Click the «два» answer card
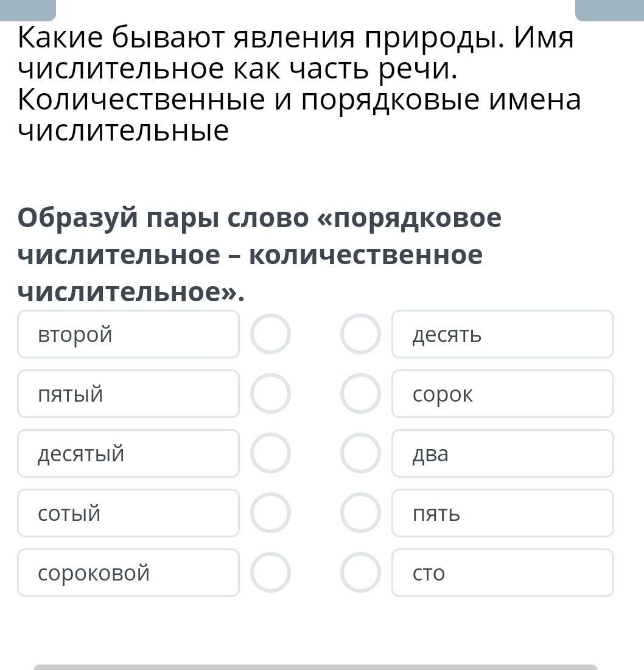 502,453
